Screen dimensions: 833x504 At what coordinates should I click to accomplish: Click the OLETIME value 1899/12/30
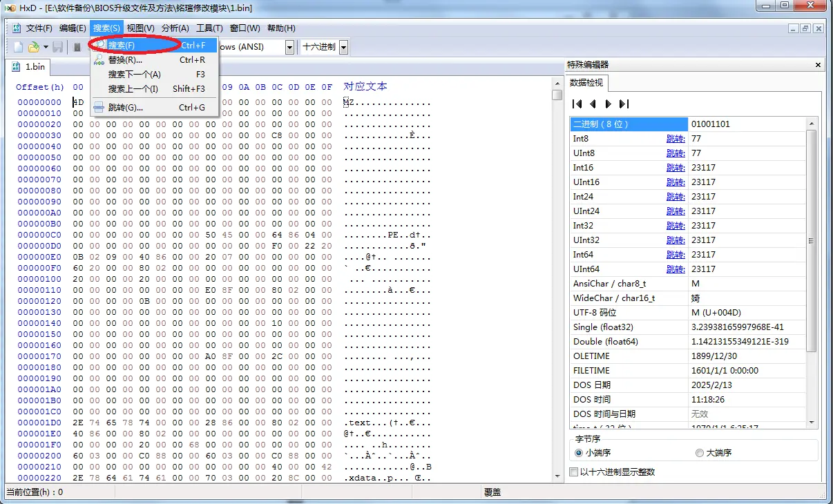coord(714,356)
